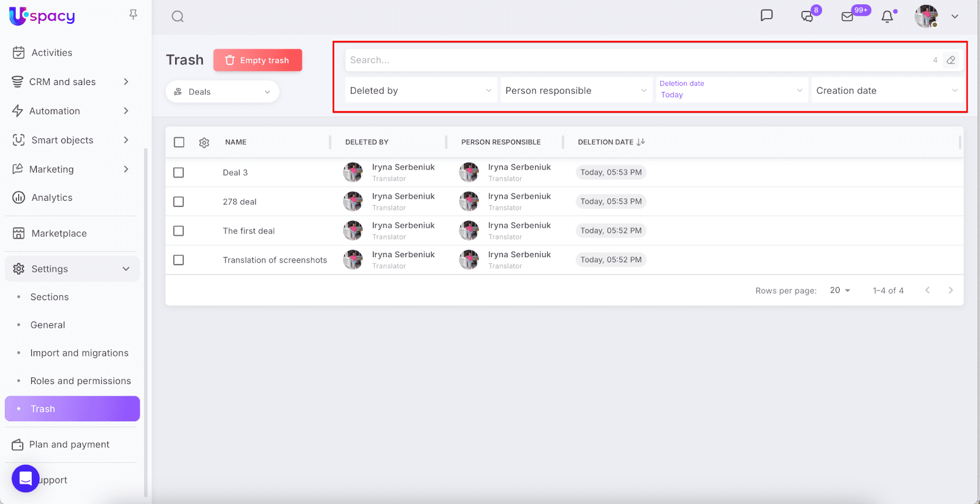Open comments icon with badge 8
The image size is (980, 504).
point(808,17)
